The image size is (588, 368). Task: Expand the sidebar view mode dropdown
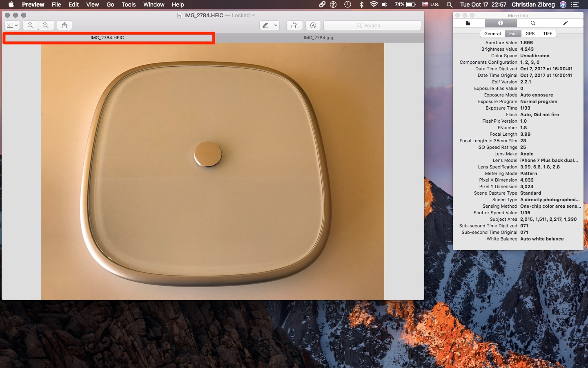click(x=12, y=25)
